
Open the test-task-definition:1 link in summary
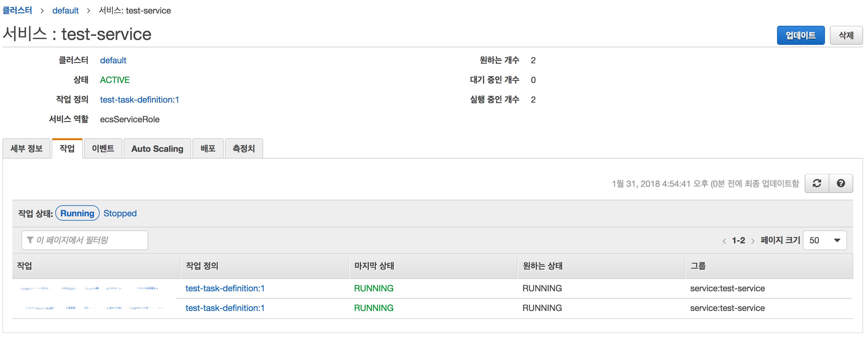(139, 100)
